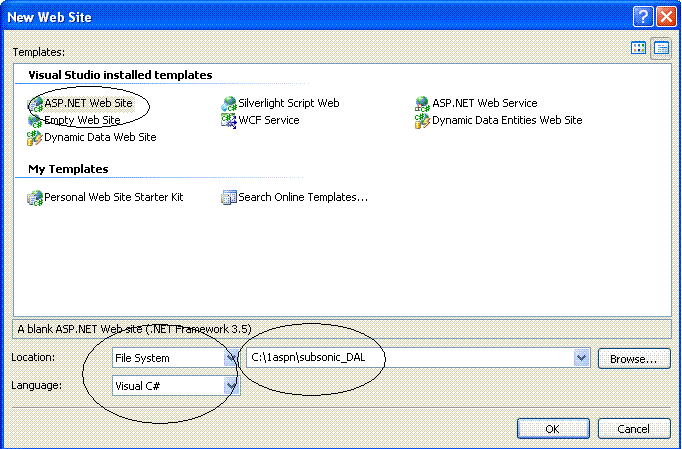This screenshot has width=682, height=449.
Task: Close the New Web Site dialog
Action: click(666, 17)
